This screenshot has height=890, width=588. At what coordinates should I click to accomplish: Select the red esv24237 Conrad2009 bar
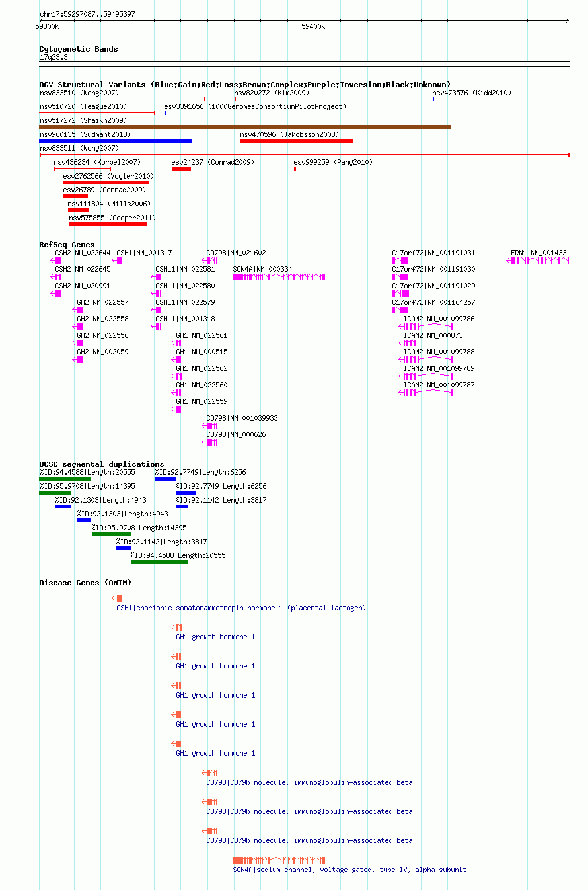(181, 168)
